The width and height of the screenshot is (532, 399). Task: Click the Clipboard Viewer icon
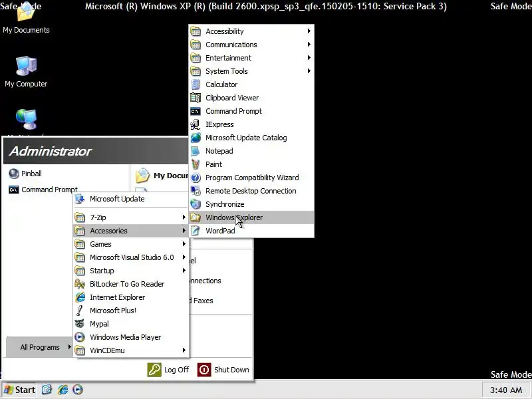click(196, 98)
